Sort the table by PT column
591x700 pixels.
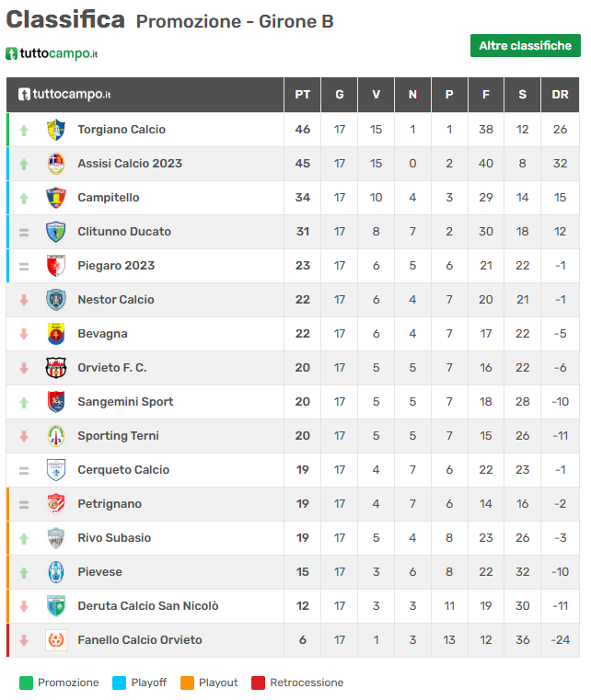[303, 95]
